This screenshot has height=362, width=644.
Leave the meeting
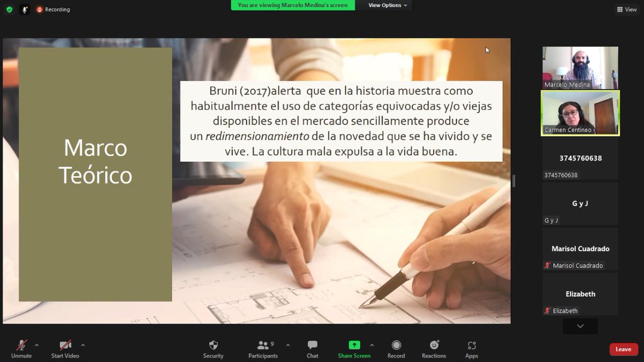pyautogui.click(x=624, y=349)
